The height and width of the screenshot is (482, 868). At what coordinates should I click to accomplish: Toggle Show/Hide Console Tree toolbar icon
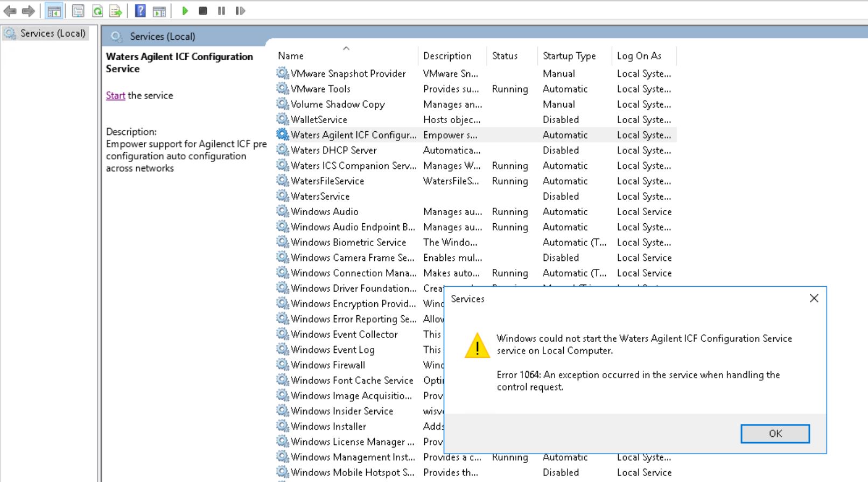pyautogui.click(x=54, y=11)
